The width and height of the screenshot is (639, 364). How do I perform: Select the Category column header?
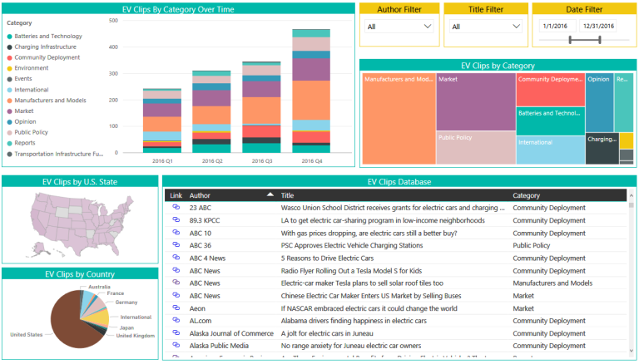[x=526, y=195]
